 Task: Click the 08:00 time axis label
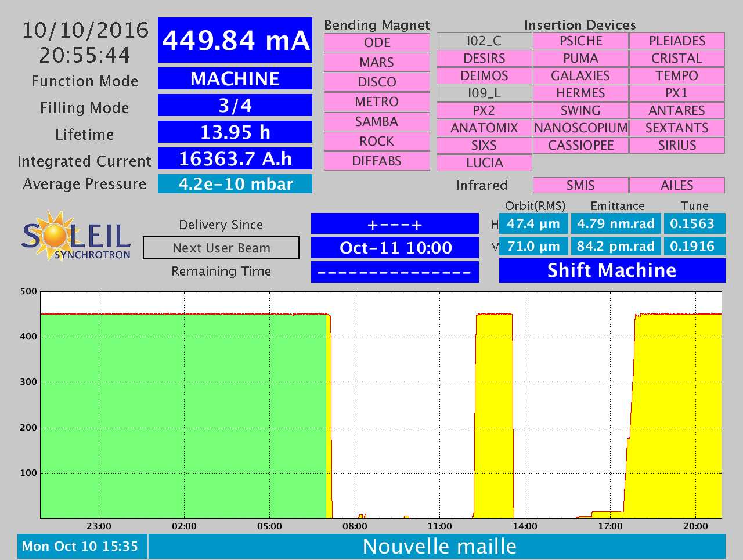click(355, 526)
